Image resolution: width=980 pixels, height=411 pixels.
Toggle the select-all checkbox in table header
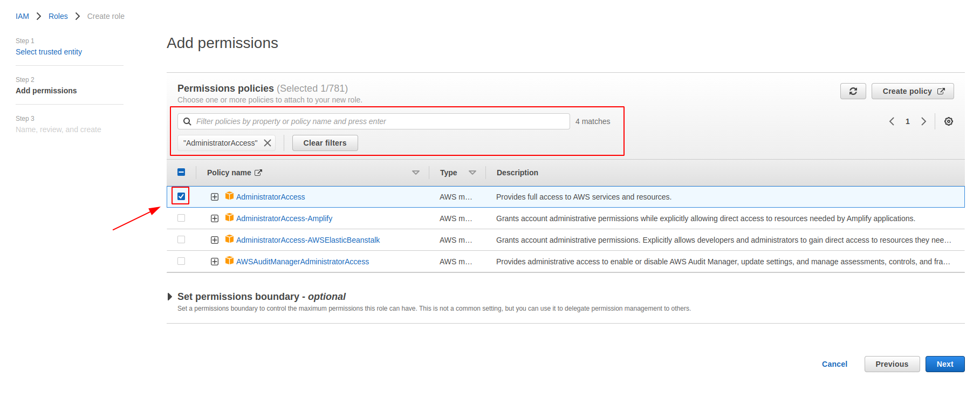(181, 172)
